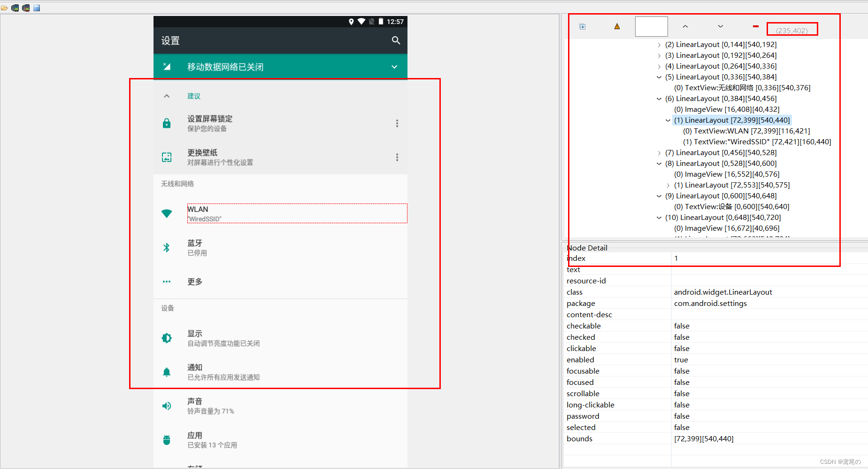868x469 pixels.
Task: Tap the no-signal icon in the mobile data banner
Action: 167,66
